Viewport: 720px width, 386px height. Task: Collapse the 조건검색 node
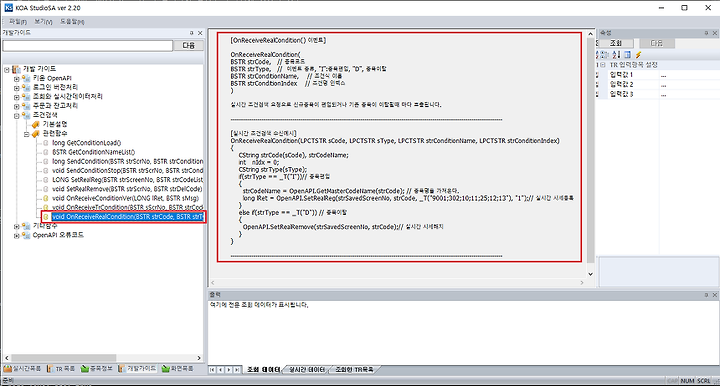[x=17, y=116]
